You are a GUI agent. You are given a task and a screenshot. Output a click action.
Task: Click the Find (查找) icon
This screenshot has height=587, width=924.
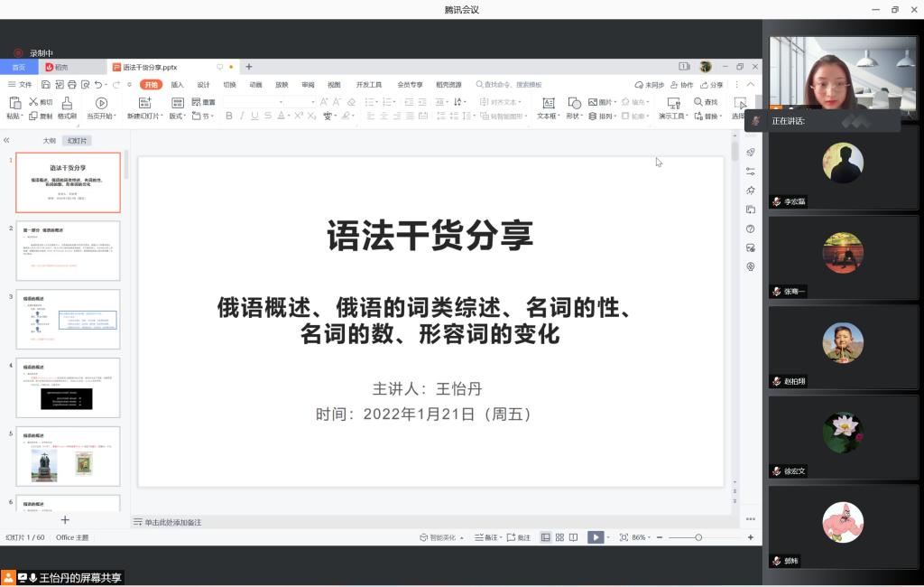pos(706,102)
